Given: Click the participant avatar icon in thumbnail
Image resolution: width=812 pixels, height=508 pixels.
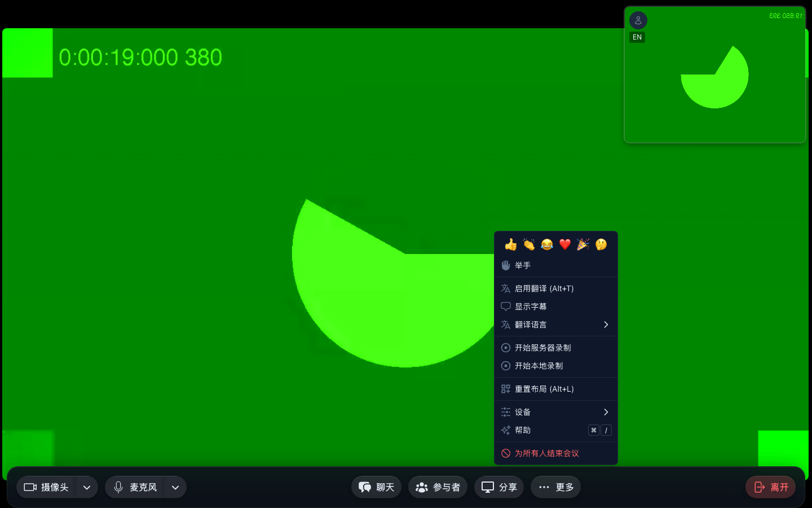Looking at the screenshot, I should tap(638, 20).
